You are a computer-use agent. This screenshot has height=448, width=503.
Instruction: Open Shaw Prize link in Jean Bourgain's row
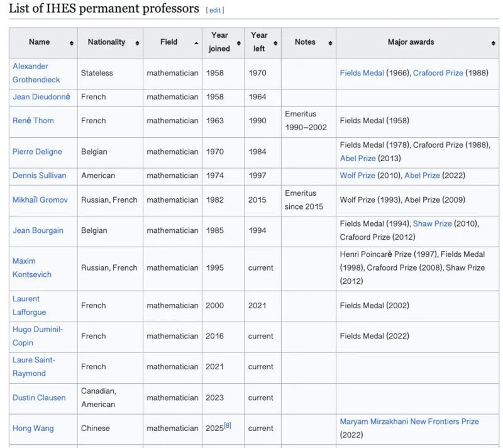(x=432, y=223)
